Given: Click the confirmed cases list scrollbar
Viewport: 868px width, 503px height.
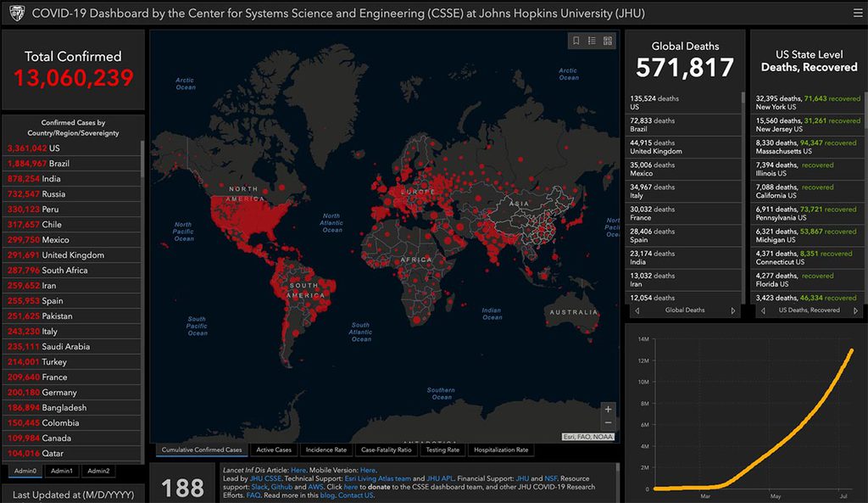Looking at the screenshot, I should pyautogui.click(x=142, y=159).
